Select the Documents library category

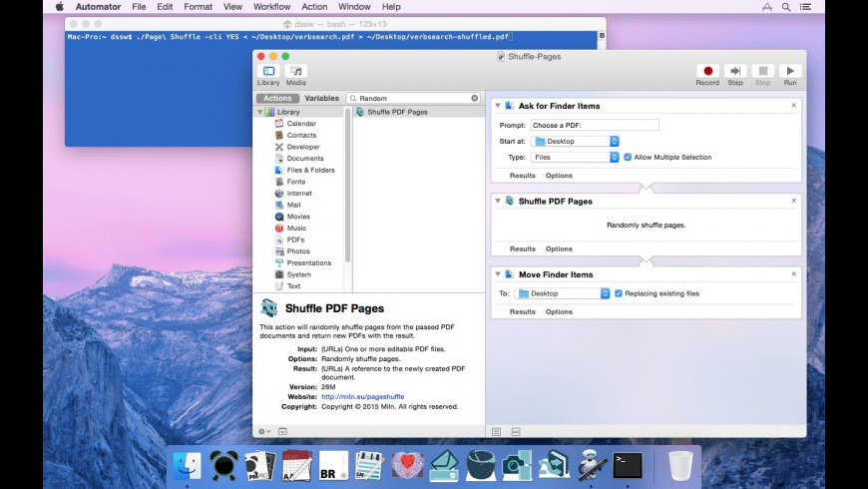305,159
